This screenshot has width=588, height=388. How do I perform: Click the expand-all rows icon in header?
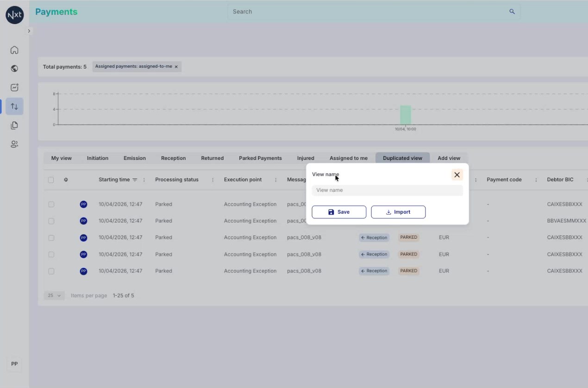click(x=66, y=180)
